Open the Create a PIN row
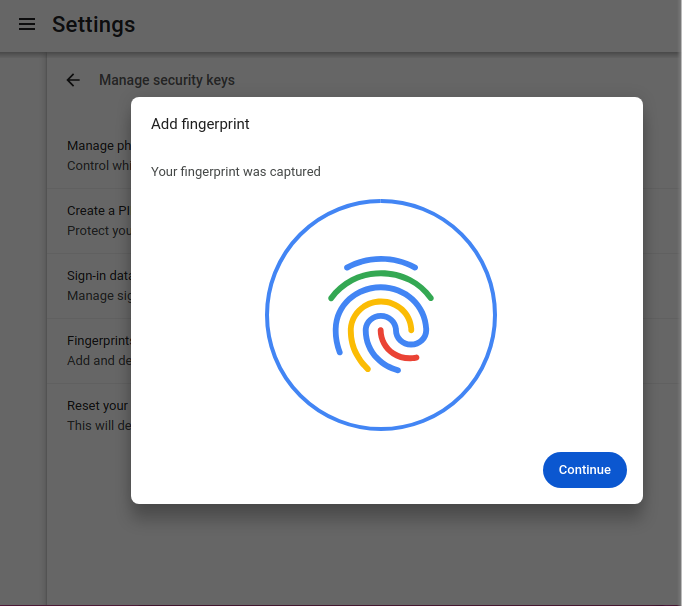Screen dimensions: 682x606 89,221
